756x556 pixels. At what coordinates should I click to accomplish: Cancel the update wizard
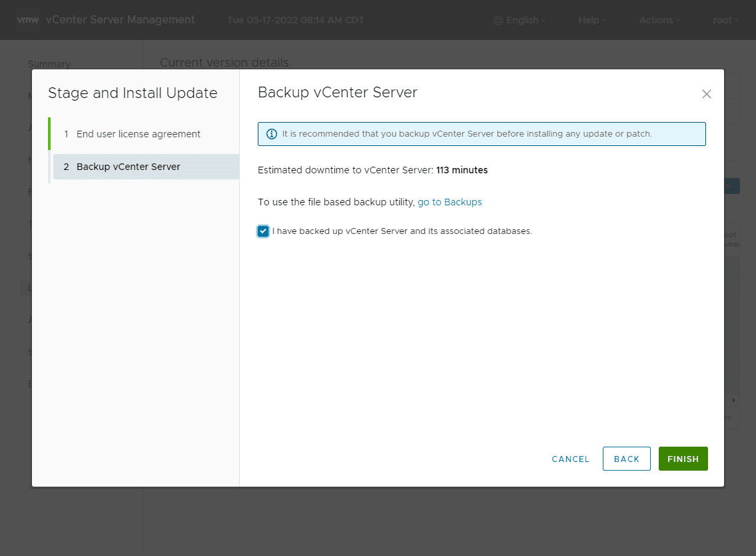click(570, 459)
